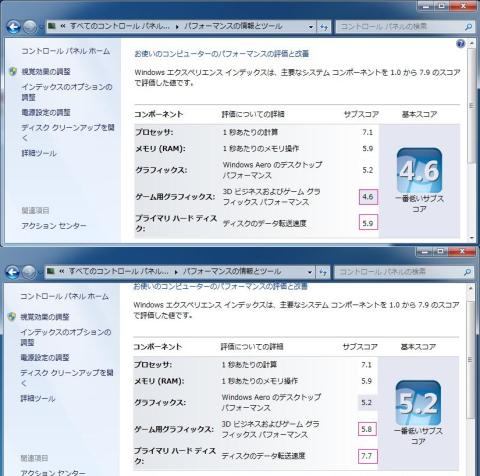This screenshot has height=476, width=480.
Task: Click the help question mark icon in the top window
Action: coord(460,44)
